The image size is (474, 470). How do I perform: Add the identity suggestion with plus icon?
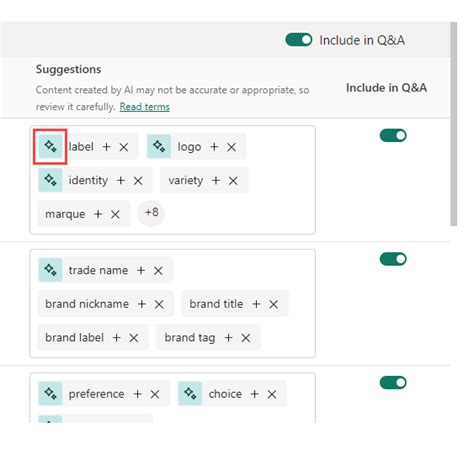point(121,180)
